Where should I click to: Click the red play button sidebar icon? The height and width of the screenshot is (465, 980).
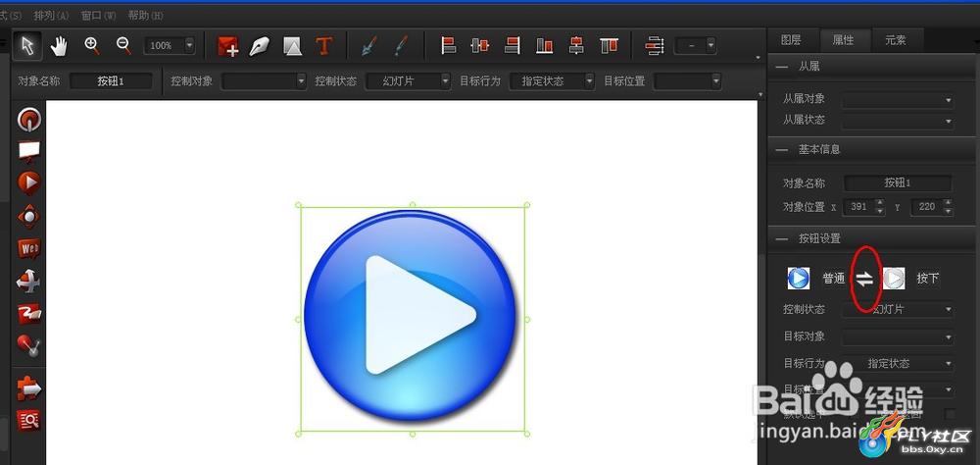[x=28, y=182]
